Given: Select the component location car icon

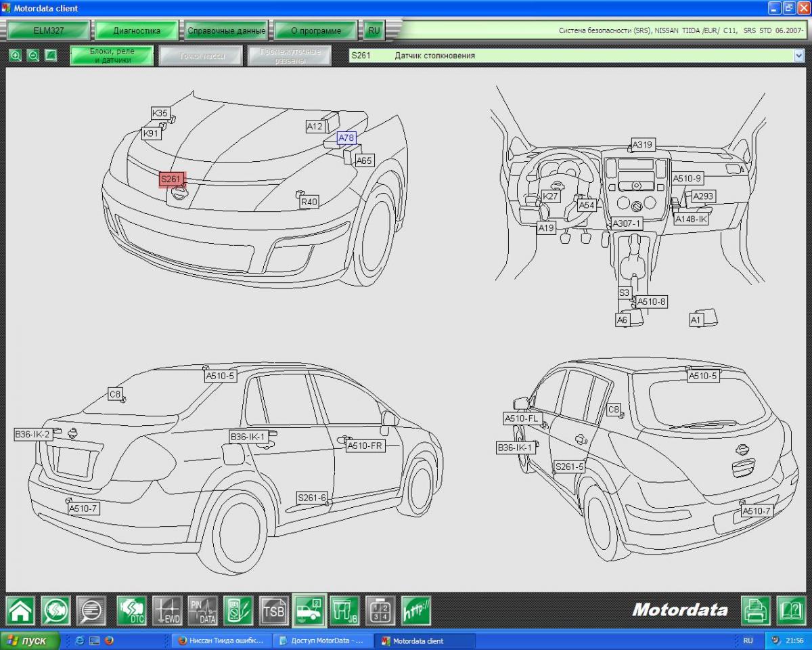Looking at the screenshot, I should pyautogui.click(x=309, y=611).
